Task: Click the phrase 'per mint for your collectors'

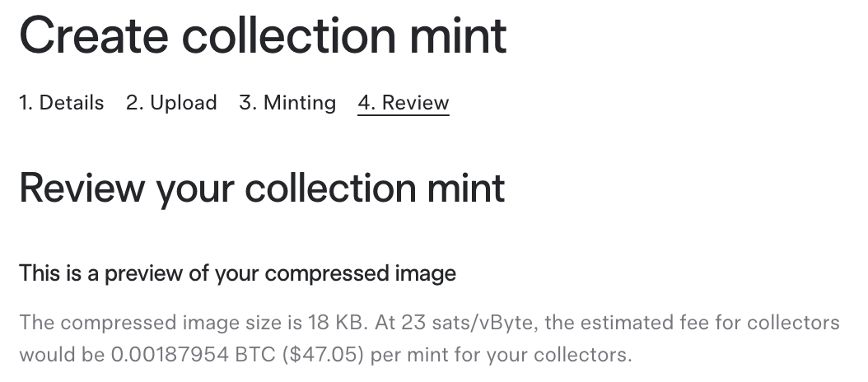Action: click(x=499, y=355)
